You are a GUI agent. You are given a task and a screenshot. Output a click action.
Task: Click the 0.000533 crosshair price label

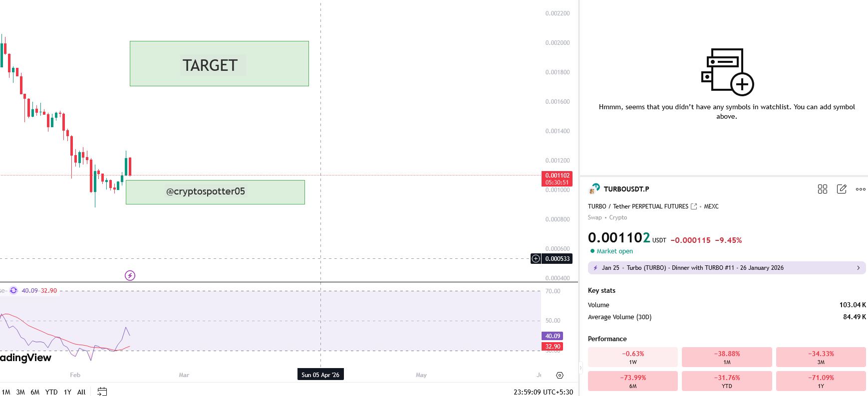tap(557, 258)
